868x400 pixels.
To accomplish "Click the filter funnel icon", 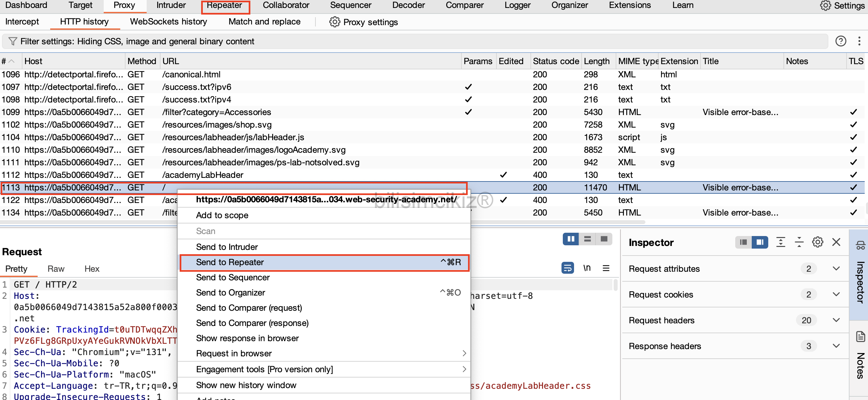I will click(x=13, y=41).
